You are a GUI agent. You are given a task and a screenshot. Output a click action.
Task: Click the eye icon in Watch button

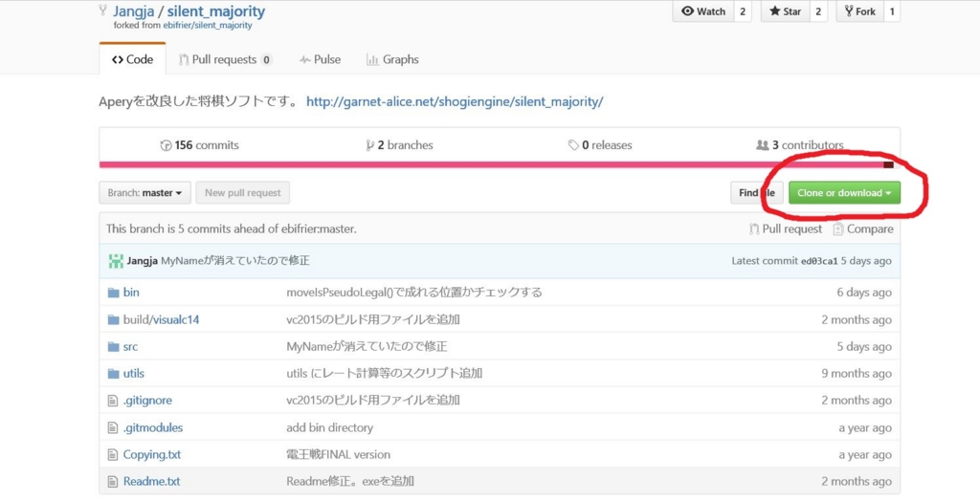687,11
